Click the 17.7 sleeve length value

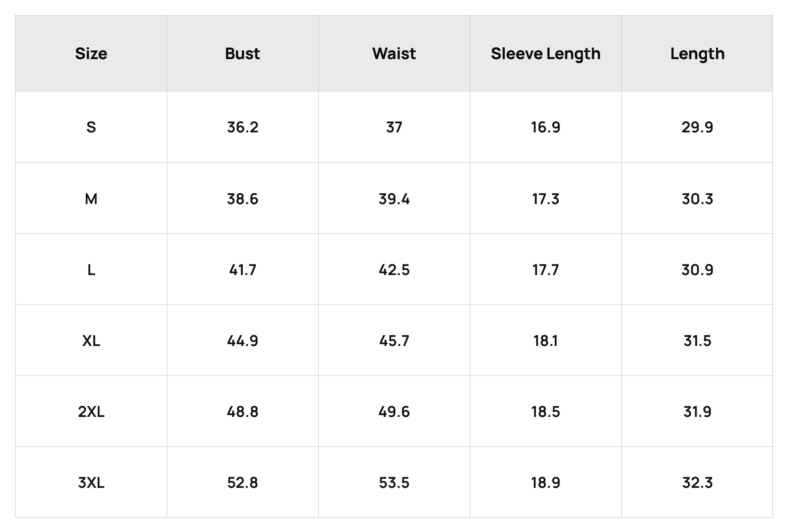[546, 270]
